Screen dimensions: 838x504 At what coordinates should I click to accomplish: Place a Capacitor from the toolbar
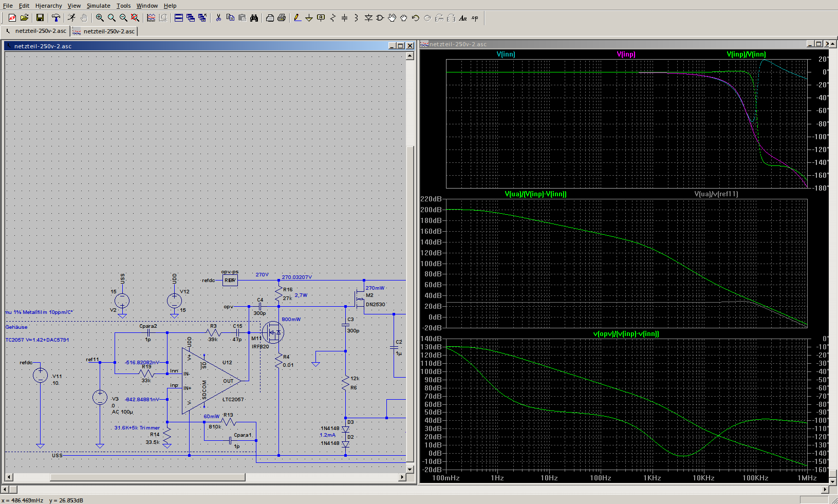click(x=345, y=18)
